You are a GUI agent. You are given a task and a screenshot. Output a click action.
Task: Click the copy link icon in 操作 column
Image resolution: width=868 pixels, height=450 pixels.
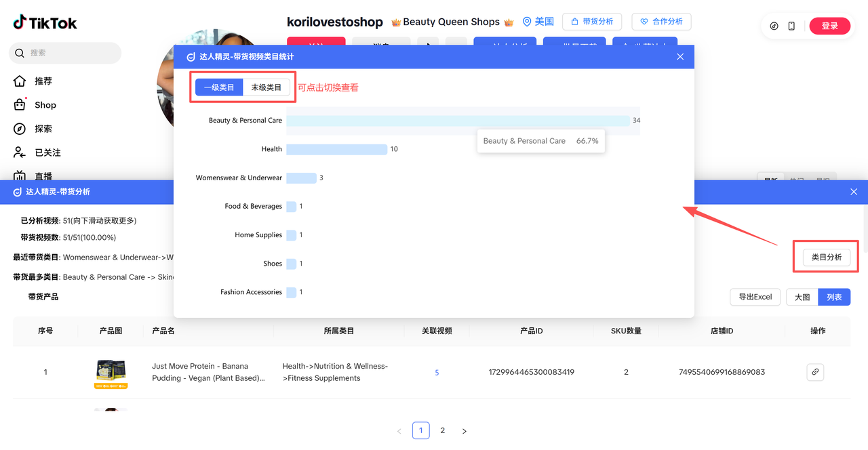pos(815,372)
